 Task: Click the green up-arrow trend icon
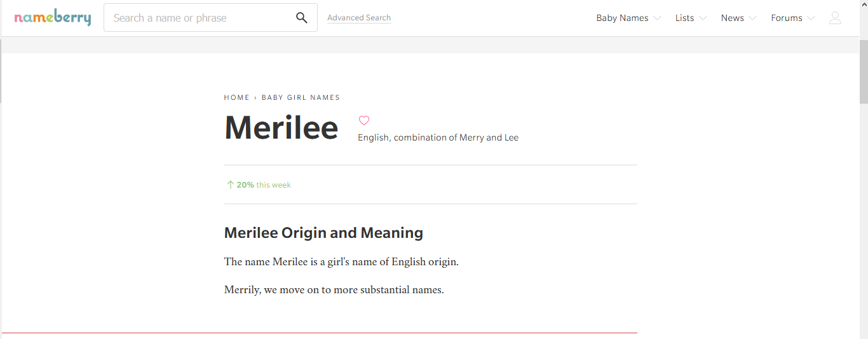(230, 184)
